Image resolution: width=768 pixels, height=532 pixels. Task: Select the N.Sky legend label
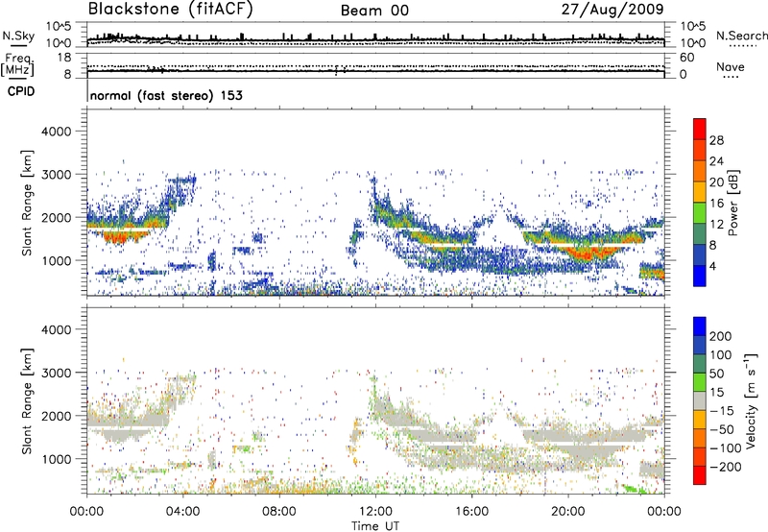[18, 36]
